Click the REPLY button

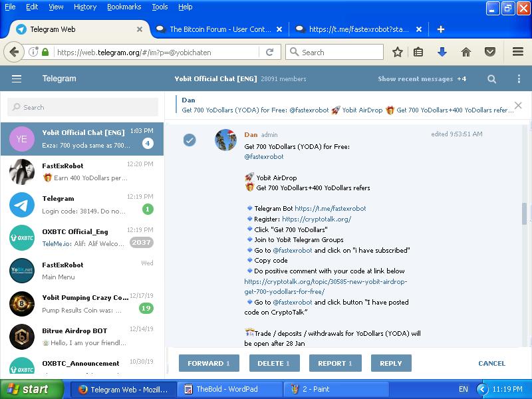click(391, 363)
